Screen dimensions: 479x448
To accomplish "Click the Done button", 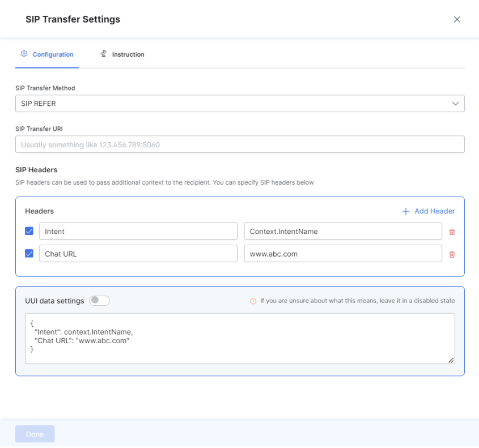I will (x=35, y=434).
